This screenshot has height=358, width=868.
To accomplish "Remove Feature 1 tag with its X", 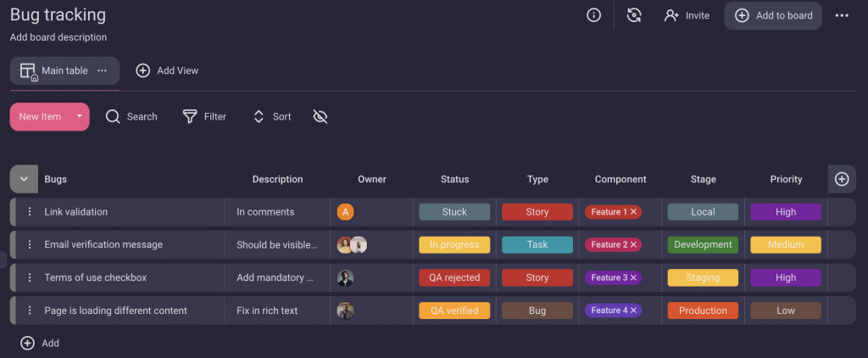I will click(x=634, y=212).
